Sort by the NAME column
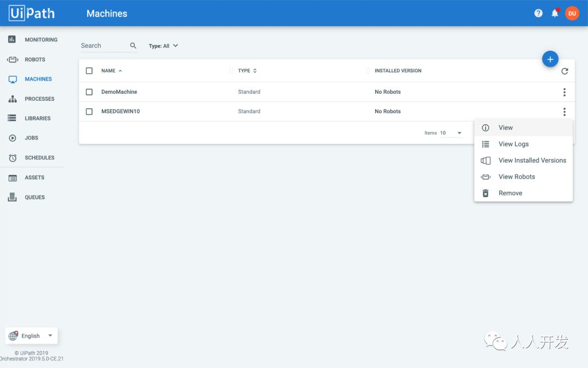 pyautogui.click(x=112, y=71)
